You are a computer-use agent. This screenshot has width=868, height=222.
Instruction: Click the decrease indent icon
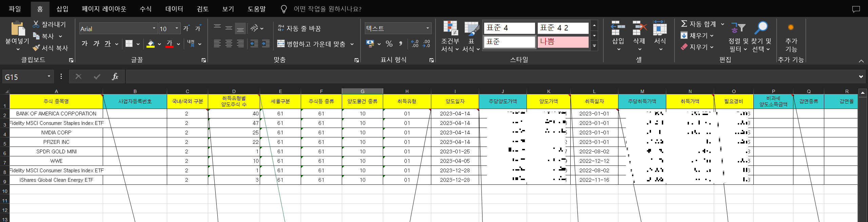pyautogui.click(x=254, y=44)
